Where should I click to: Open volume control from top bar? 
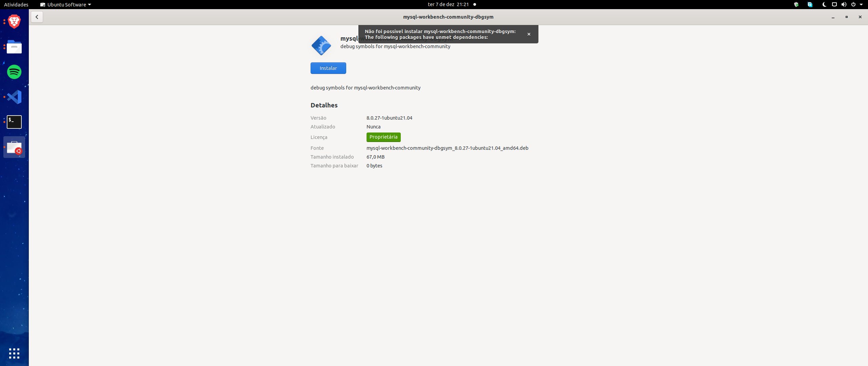coord(844,4)
